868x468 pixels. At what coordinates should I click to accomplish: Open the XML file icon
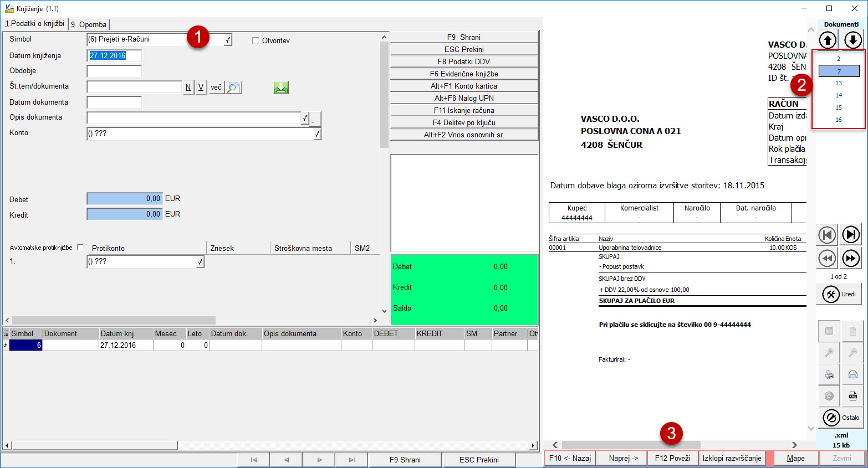(853, 396)
